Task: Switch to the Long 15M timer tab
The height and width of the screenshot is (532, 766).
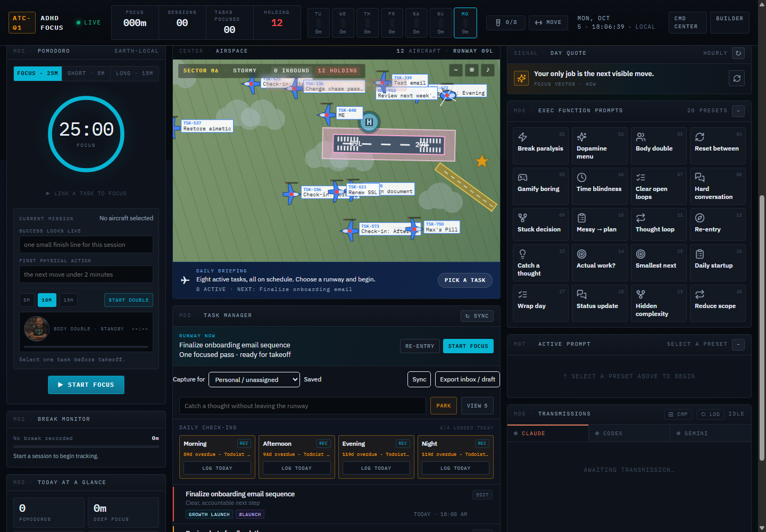Action: pyautogui.click(x=135, y=73)
